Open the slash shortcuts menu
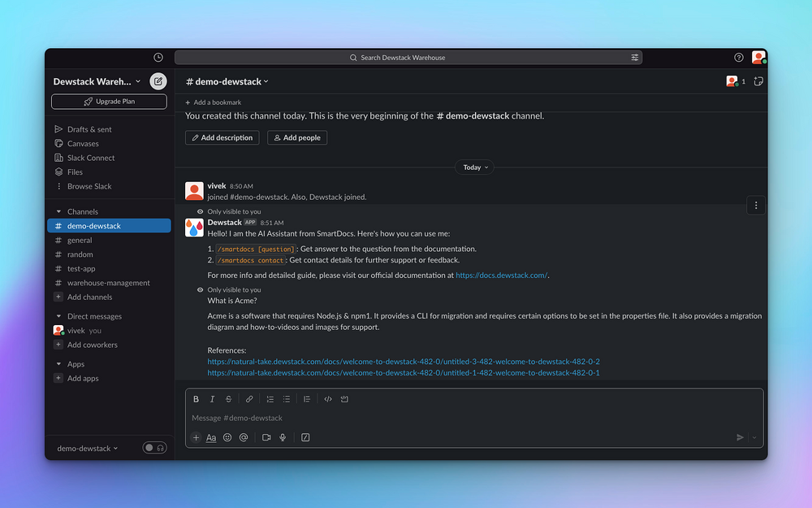The width and height of the screenshot is (812, 508). pos(305,437)
